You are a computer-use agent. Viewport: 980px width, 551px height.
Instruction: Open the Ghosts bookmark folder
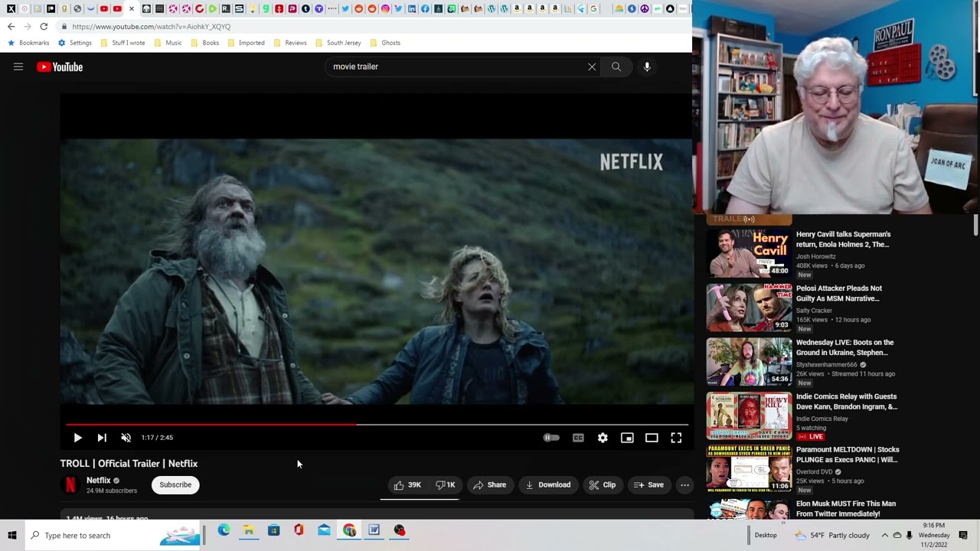pos(385,43)
